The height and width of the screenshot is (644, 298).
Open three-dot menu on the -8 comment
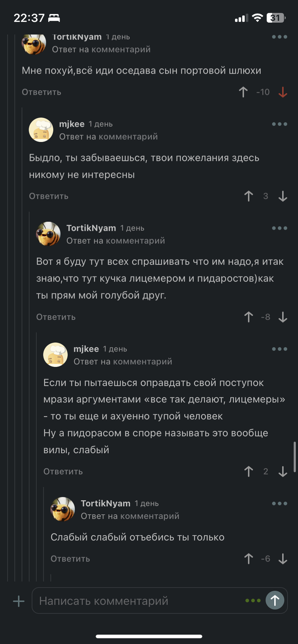[280, 228]
